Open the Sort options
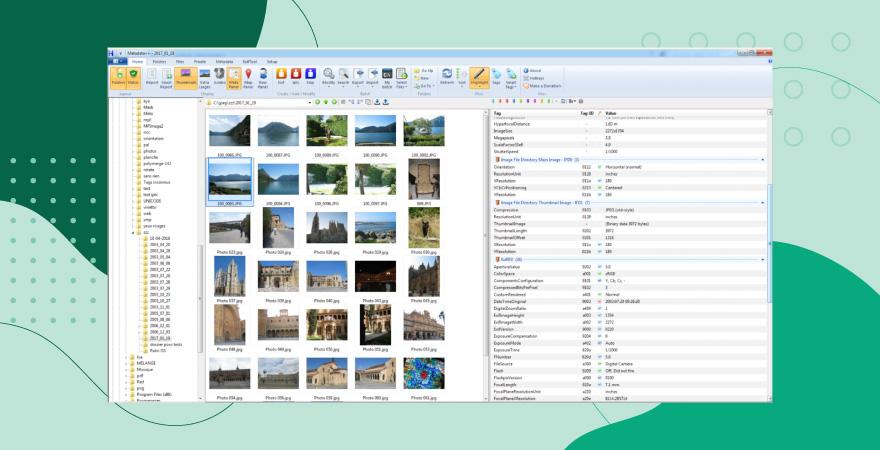The width and height of the screenshot is (880, 450). (x=461, y=76)
